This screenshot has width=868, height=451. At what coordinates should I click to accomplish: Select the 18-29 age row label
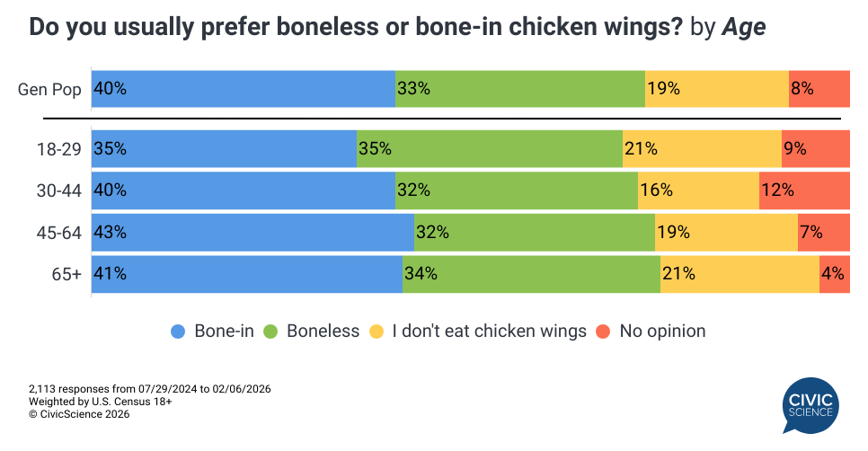pos(58,149)
